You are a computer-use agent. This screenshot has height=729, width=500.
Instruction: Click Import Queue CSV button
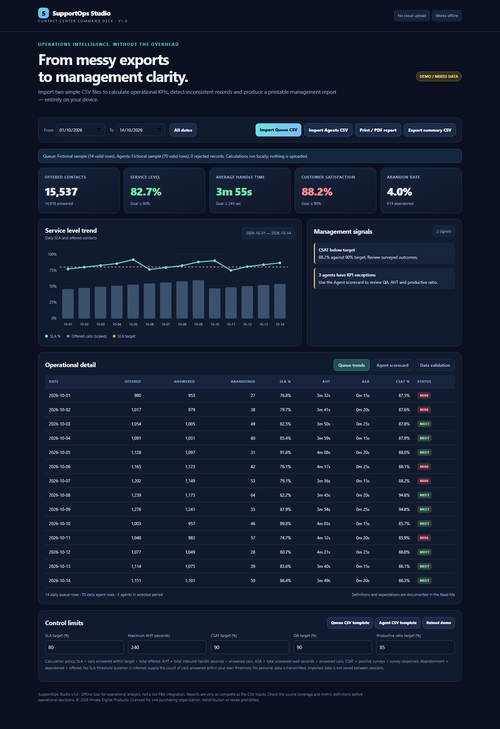(278, 130)
